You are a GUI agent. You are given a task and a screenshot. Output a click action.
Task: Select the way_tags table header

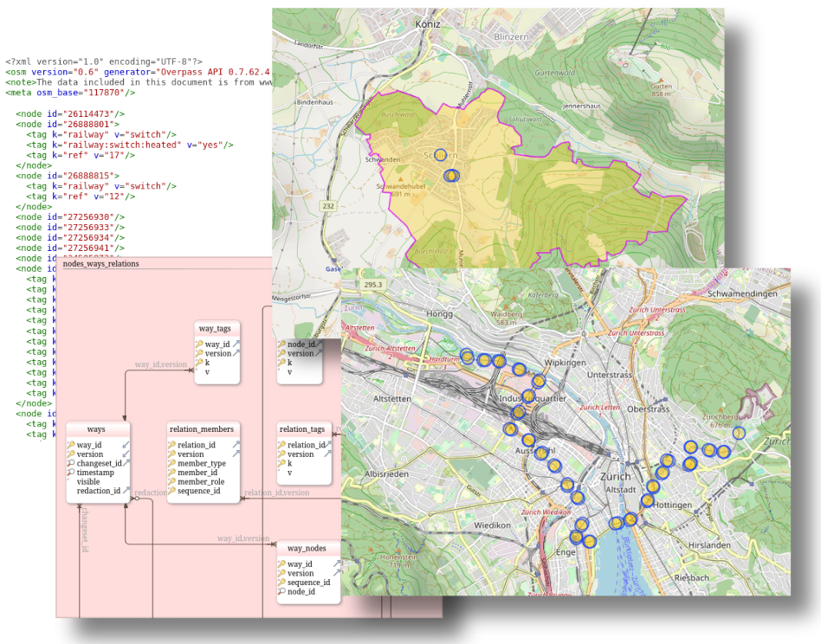pyautogui.click(x=215, y=329)
